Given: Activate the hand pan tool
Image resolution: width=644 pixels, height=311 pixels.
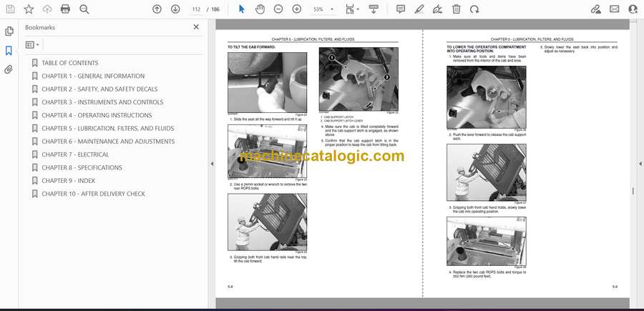Looking at the screenshot, I should pos(260,9).
